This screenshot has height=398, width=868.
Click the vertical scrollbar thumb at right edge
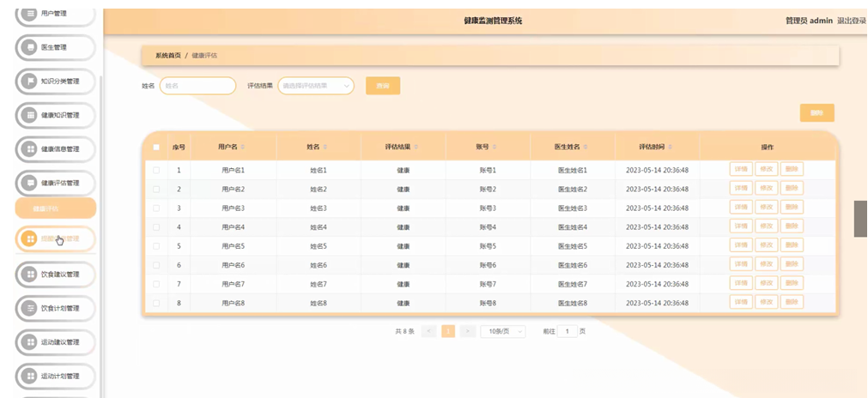point(861,219)
